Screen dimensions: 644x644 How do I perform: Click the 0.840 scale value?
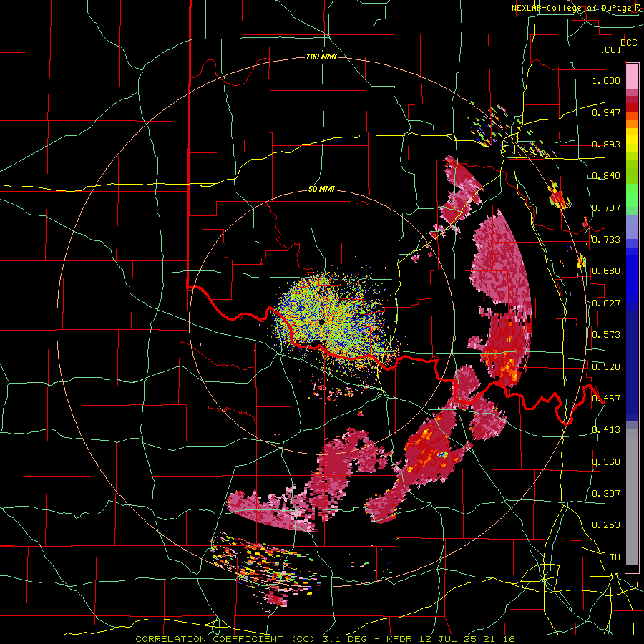click(x=606, y=175)
